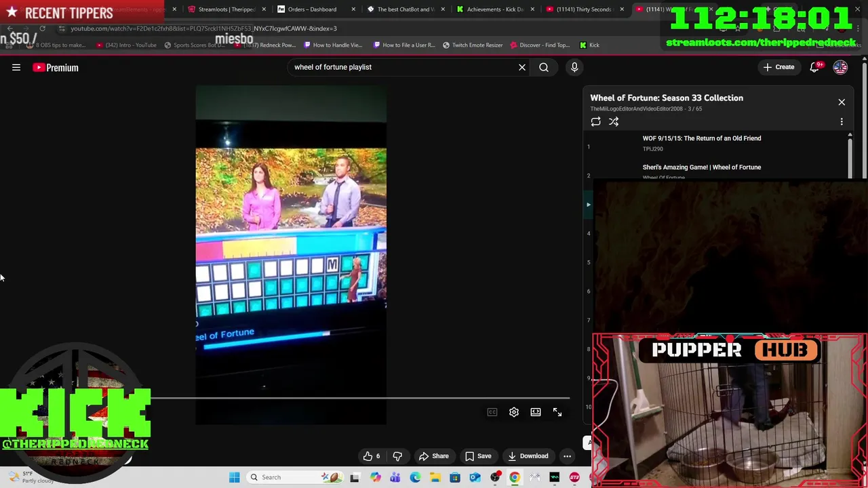Switch player to theater mode
Viewport: 868px width, 488px height.
coord(536,412)
